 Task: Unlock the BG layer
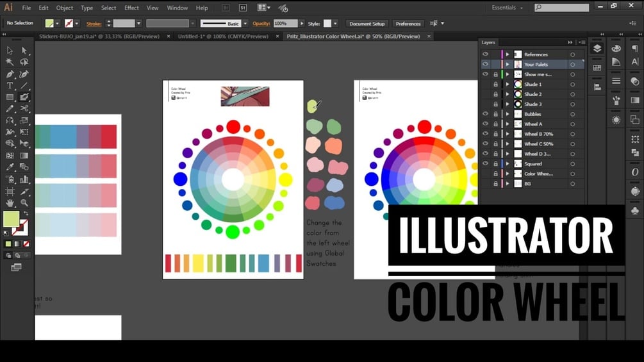tap(496, 184)
